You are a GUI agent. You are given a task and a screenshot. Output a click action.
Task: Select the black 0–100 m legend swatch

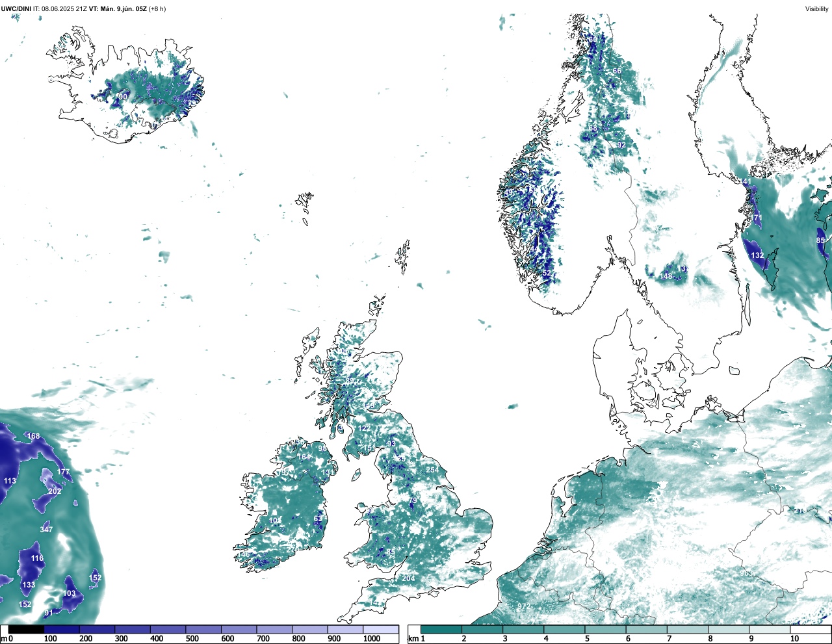(x=26, y=630)
